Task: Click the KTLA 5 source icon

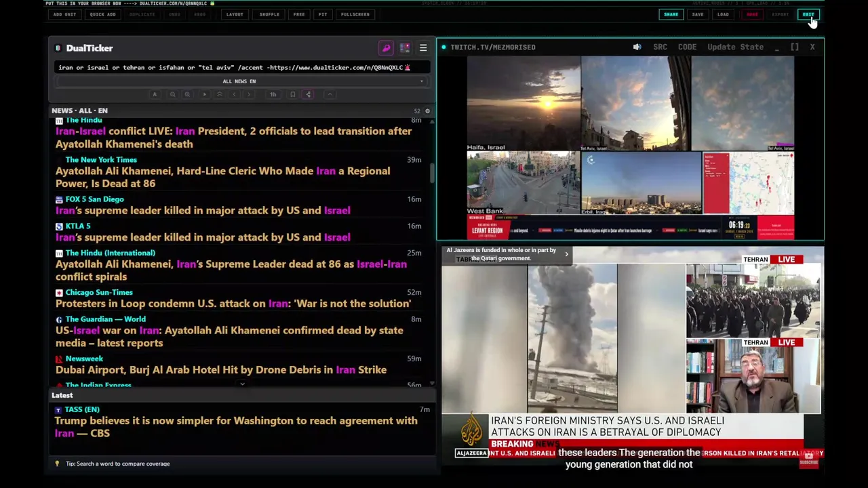Action: coord(59,226)
